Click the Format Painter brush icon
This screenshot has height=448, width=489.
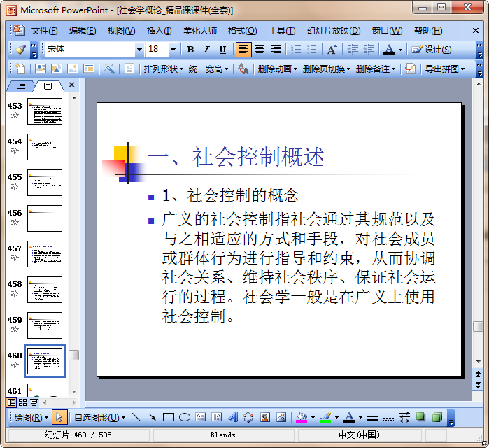(x=21, y=50)
